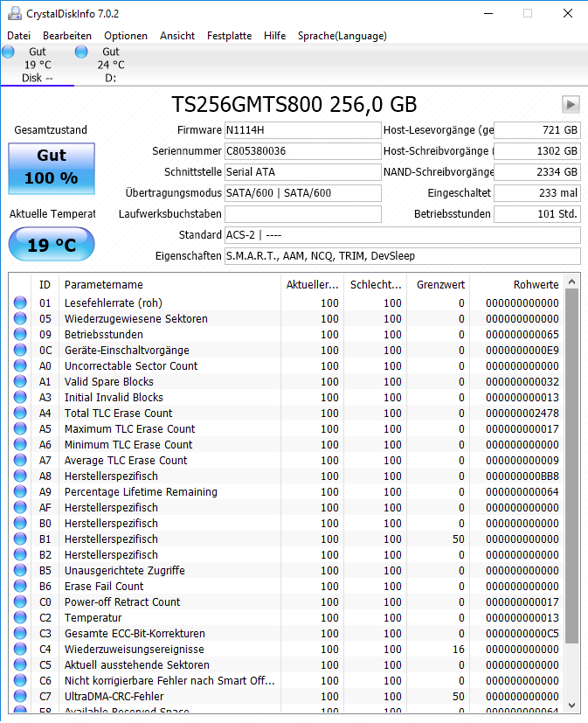Click the Schnittstelle field Serial ATA
The height and width of the screenshot is (723, 588).
tap(303, 172)
